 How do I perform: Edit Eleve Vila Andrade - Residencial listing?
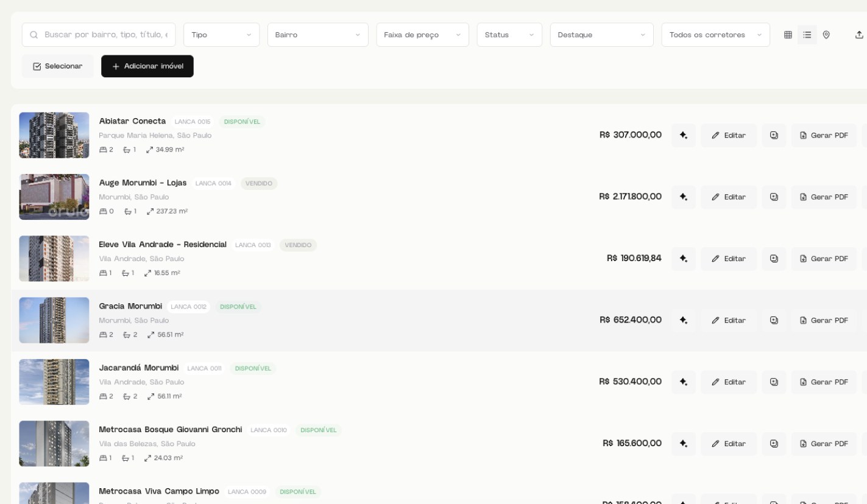pyautogui.click(x=729, y=258)
